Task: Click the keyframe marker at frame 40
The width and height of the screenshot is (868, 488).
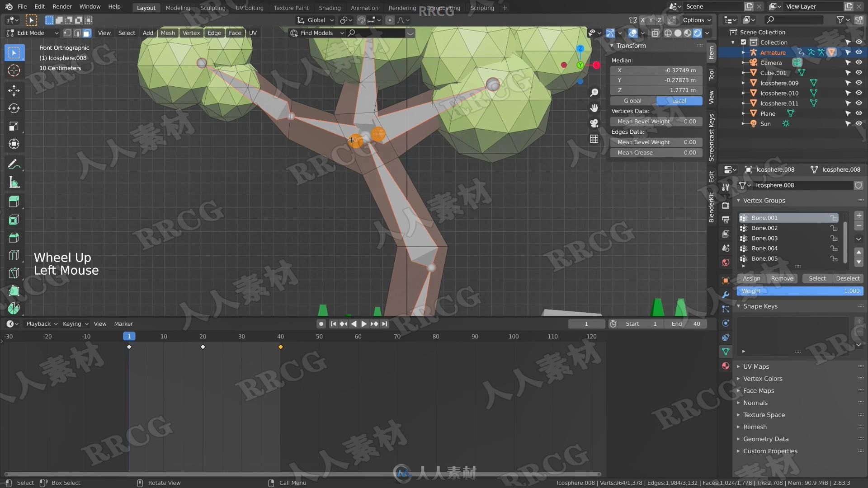Action: coord(281,347)
